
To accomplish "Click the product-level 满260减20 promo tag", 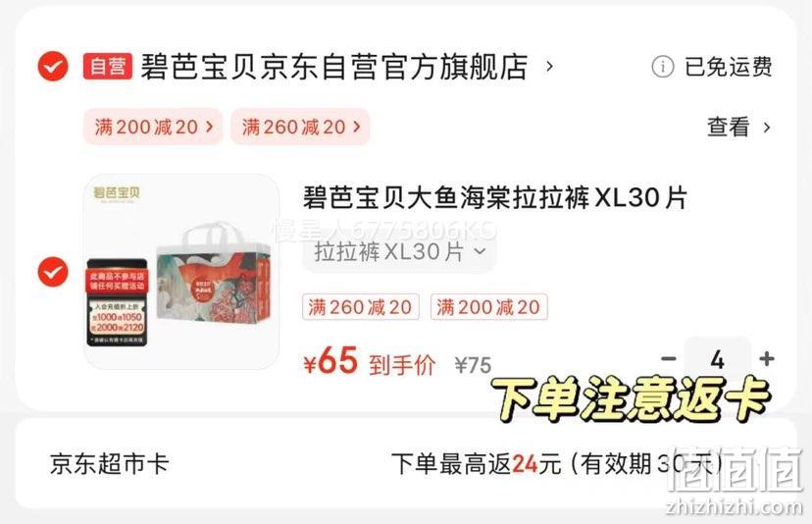I will click(x=361, y=307).
